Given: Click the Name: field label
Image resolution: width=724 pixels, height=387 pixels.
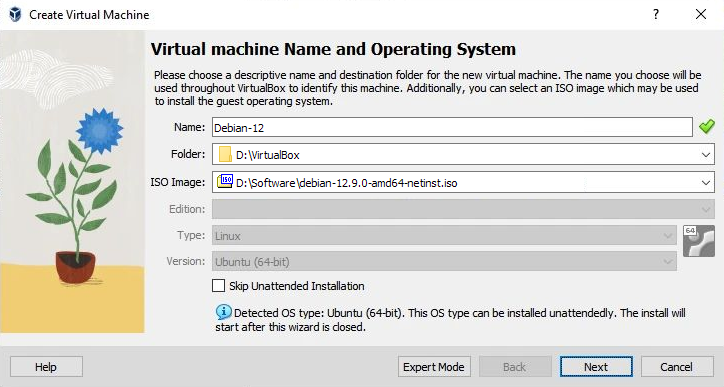Looking at the screenshot, I should 189,127.
